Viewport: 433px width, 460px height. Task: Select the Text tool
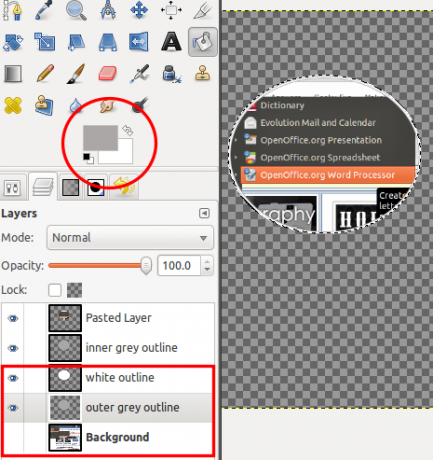click(171, 42)
